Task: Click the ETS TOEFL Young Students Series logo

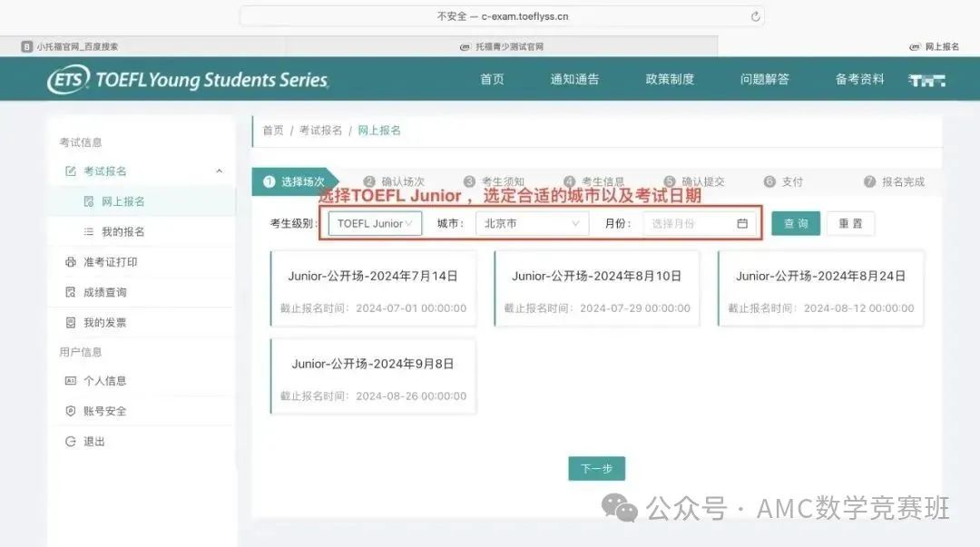Action: (188, 80)
